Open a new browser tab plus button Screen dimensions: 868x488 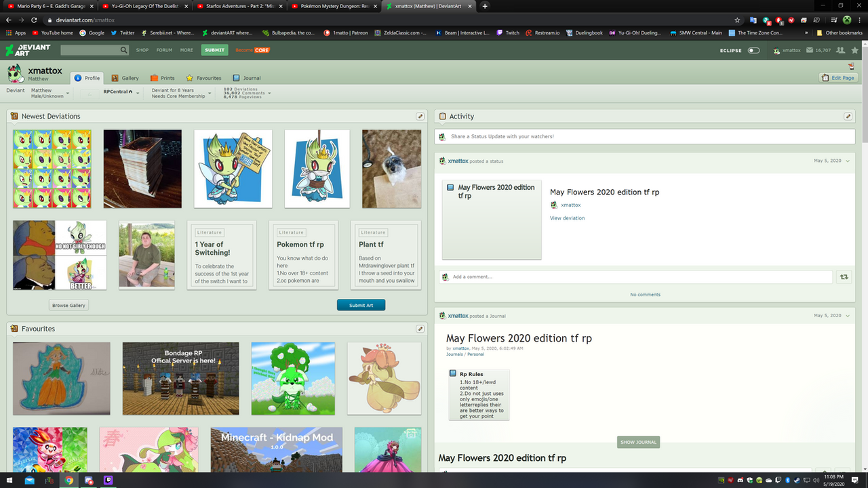pyautogui.click(x=484, y=6)
